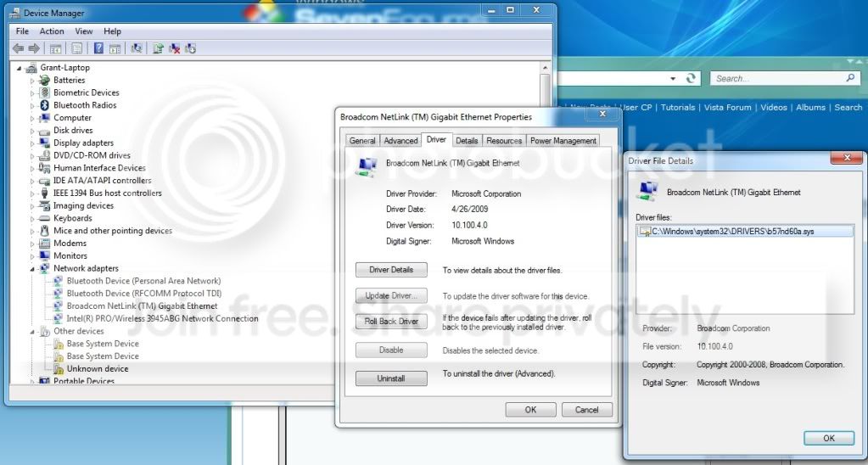The height and width of the screenshot is (465, 868).
Task: Open the Vista Forum link in the browser
Action: [727, 108]
